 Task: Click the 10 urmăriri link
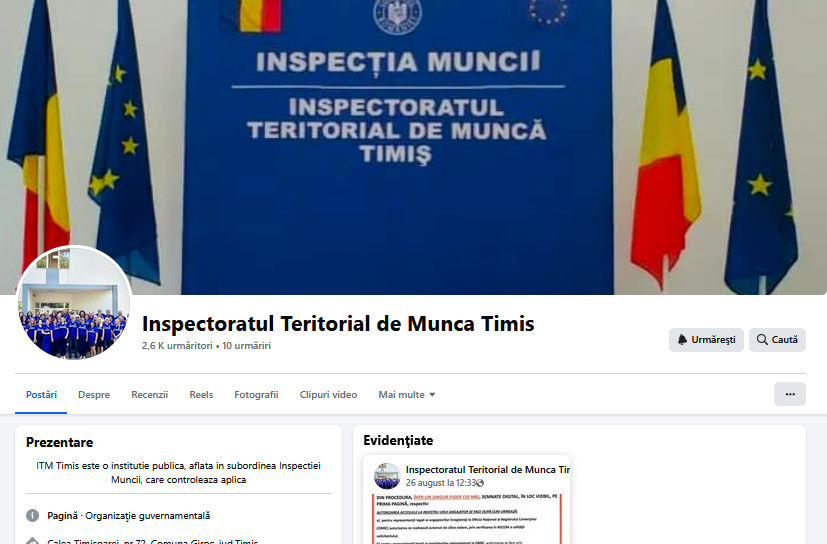point(246,346)
